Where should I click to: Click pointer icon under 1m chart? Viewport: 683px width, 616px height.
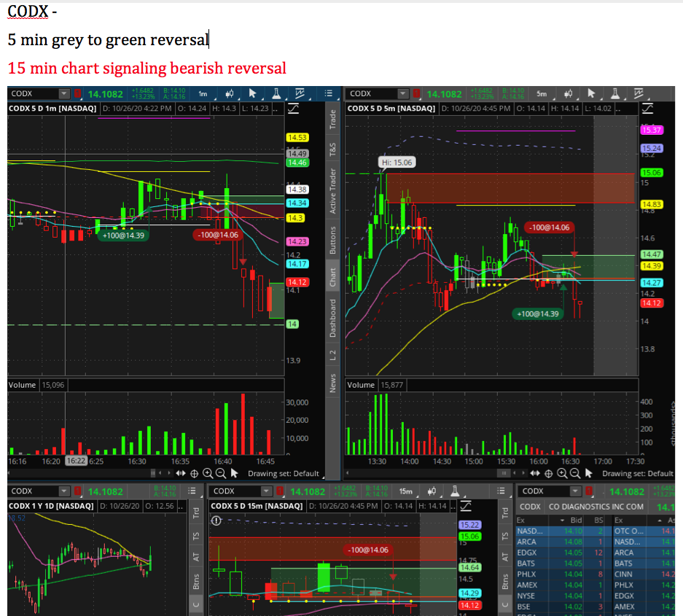[x=234, y=474]
